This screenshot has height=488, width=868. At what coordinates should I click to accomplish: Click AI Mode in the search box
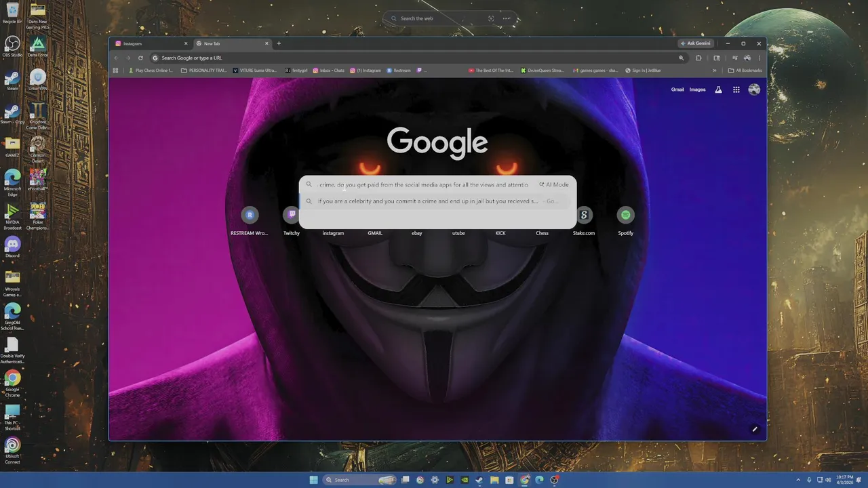(554, 184)
